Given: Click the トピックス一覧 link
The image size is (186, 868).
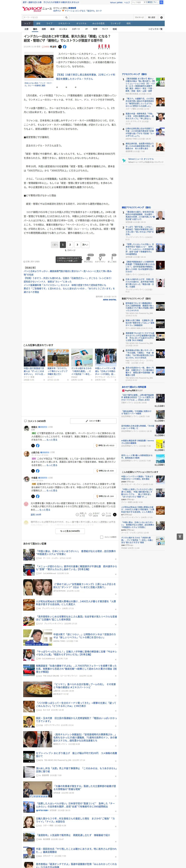Looking at the screenshot, I should [x=155, y=29].
